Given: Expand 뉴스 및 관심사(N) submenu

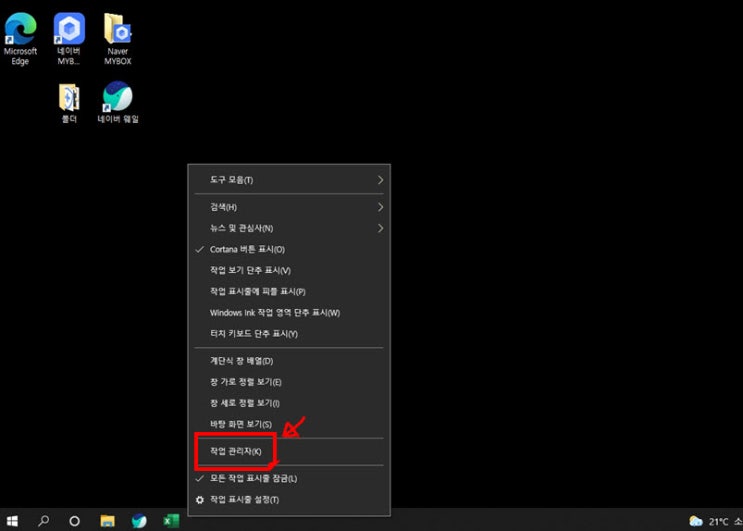Looking at the screenshot, I should (289, 228).
